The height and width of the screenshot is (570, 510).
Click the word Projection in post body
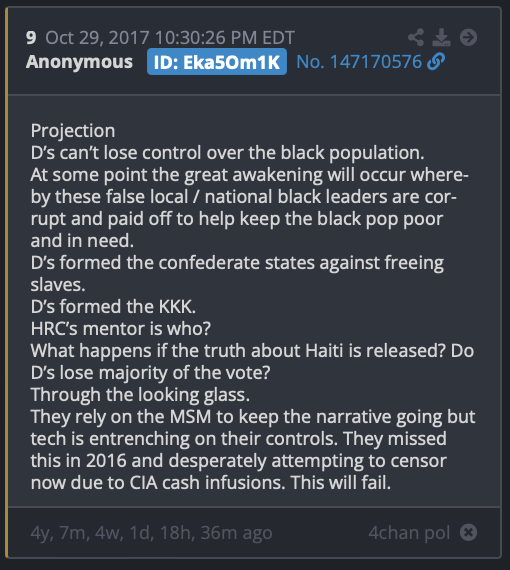(73, 131)
